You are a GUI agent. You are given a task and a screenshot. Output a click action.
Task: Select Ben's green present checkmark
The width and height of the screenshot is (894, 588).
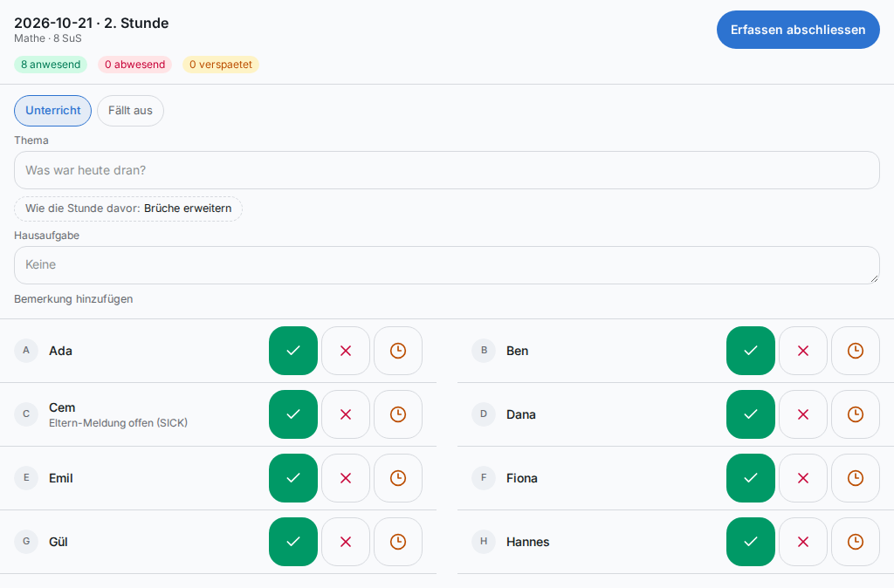click(750, 351)
